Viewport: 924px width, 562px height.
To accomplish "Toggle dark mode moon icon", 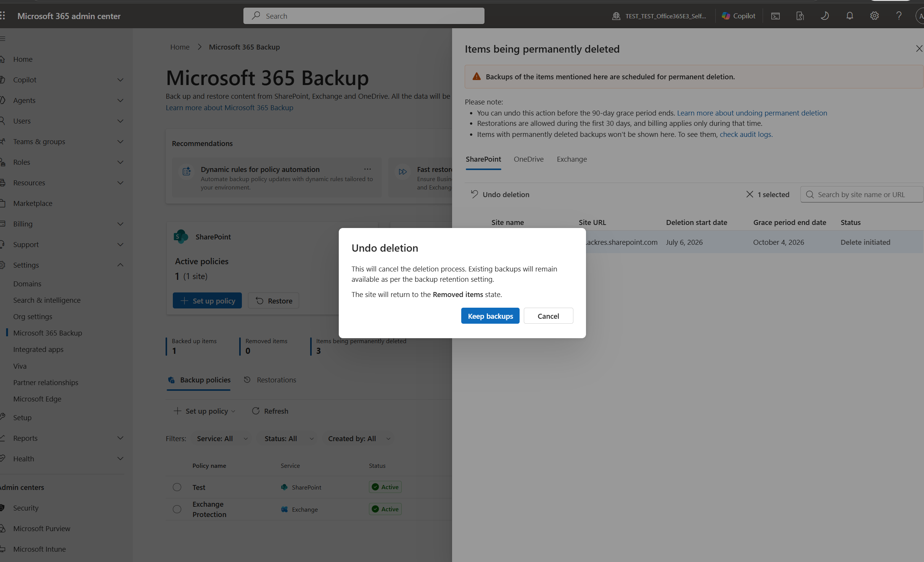I will 824,16.
